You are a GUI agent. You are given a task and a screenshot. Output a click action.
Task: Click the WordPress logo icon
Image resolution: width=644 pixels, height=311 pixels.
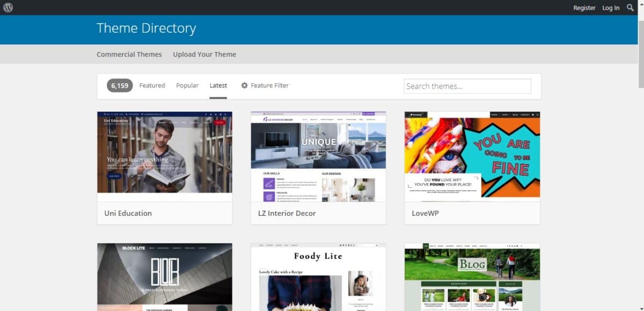[8, 8]
